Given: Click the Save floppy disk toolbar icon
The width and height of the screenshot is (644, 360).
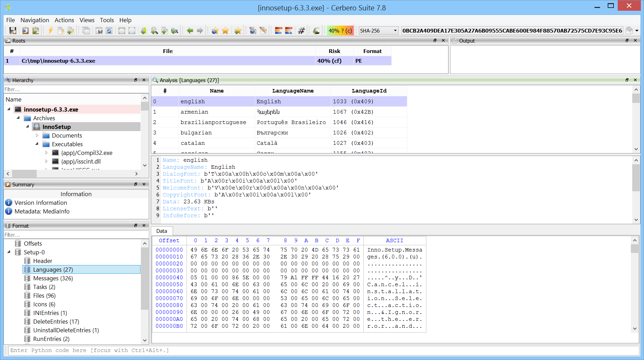Looking at the screenshot, I should coord(13,30).
